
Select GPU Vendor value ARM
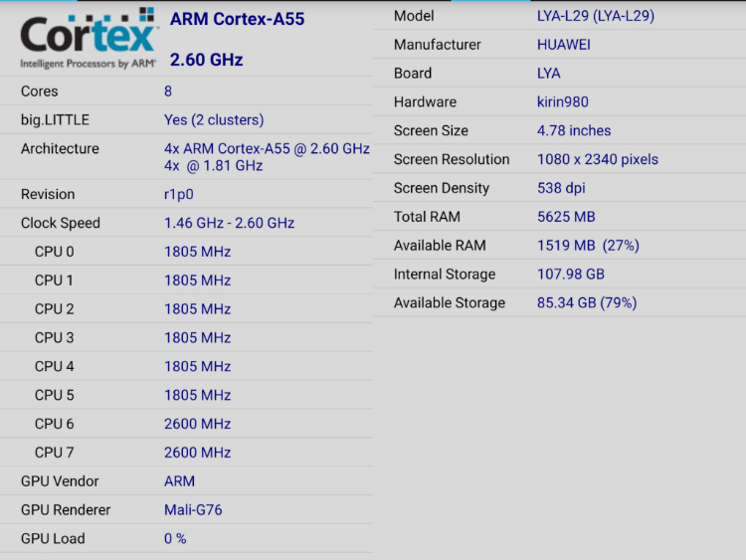pyautogui.click(x=179, y=481)
